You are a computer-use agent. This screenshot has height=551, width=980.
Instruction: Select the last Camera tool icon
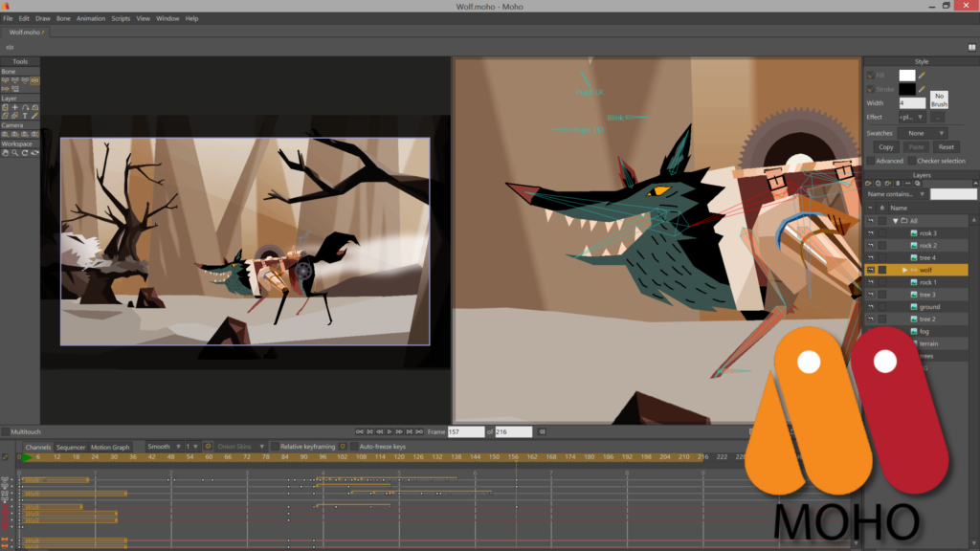pos(35,134)
